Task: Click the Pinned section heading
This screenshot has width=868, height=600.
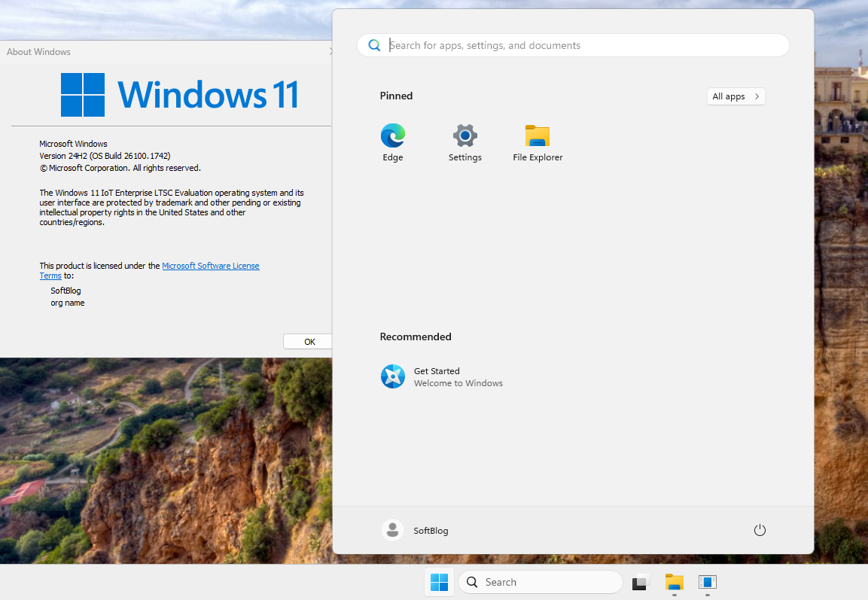Action: click(x=396, y=96)
